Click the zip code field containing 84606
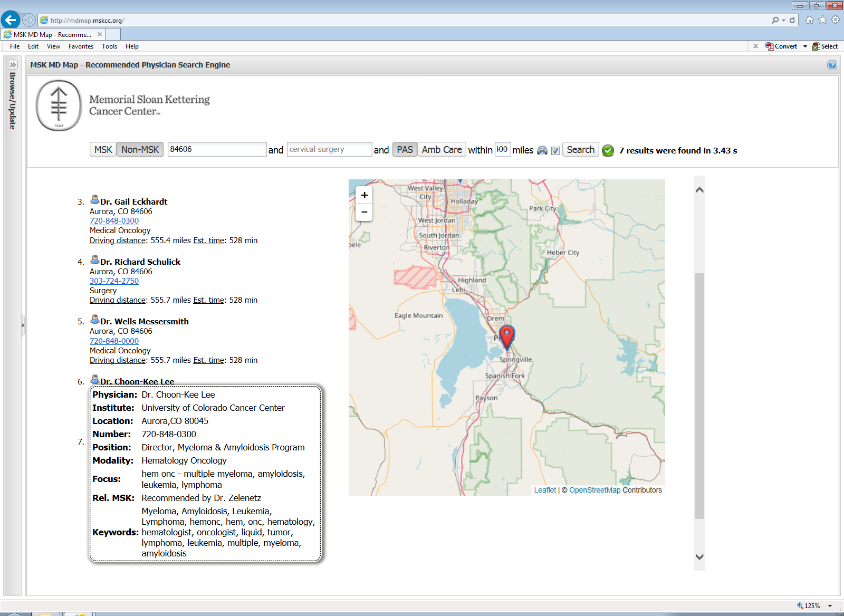Image resolution: width=844 pixels, height=616 pixels. pyautogui.click(x=217, y=149)
